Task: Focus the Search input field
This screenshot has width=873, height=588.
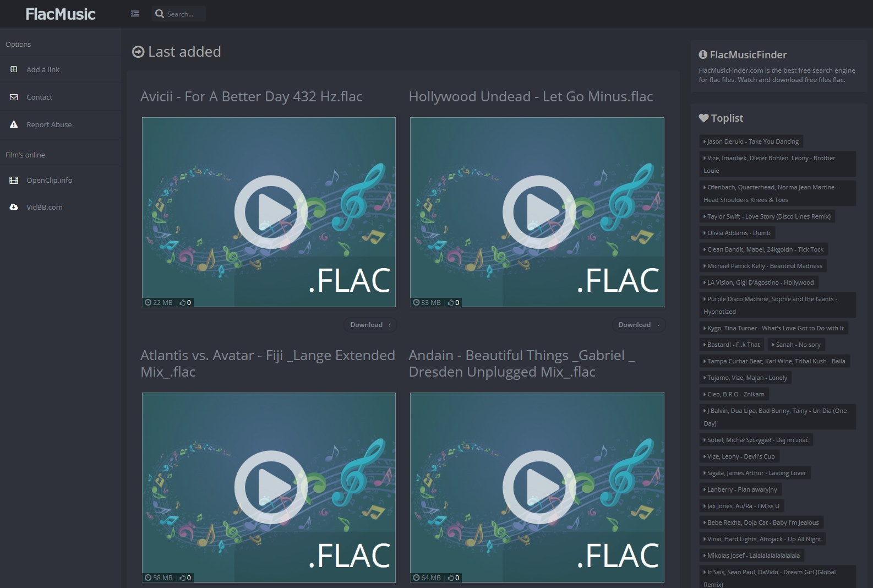Action: 185,14
